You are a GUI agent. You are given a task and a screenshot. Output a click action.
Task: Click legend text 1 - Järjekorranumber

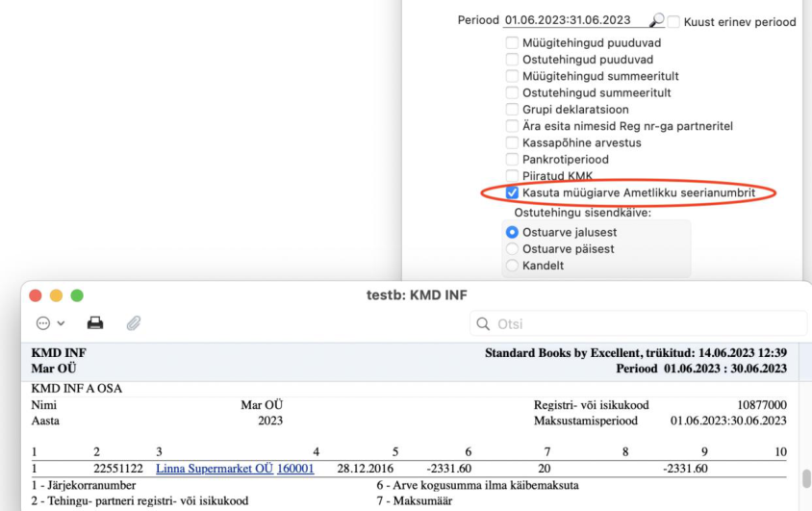[x=84, y=485]
